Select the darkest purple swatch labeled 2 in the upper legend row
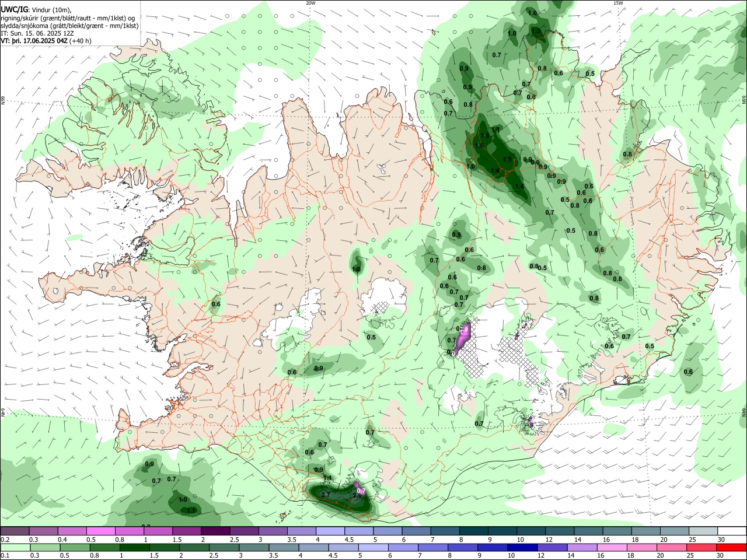 [215, 531]
